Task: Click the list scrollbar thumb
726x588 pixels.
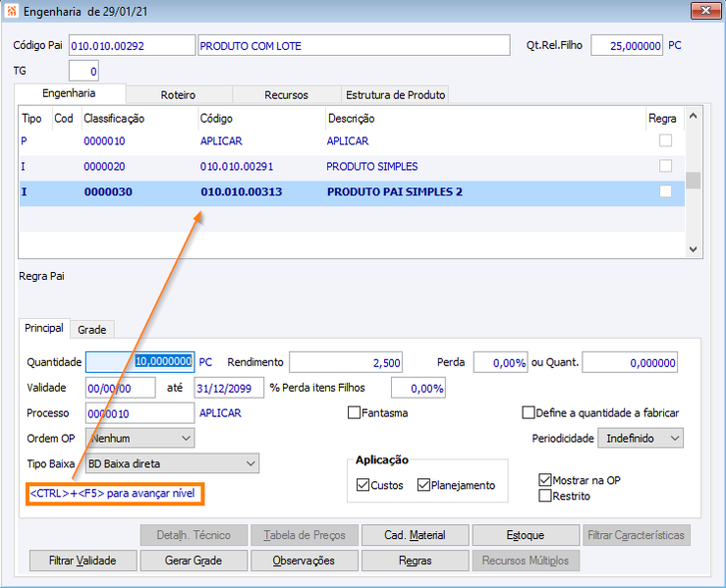Action: tap(693, 181)
